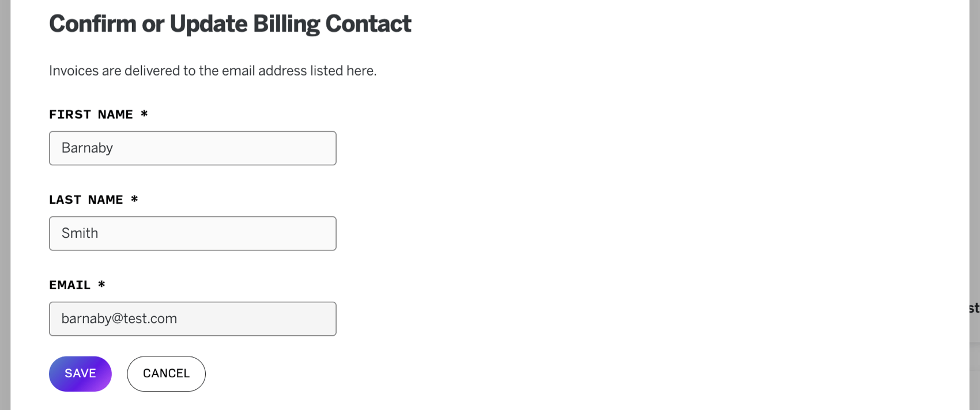Click the asterisk beside LAST NAME

tap(134, 199)
